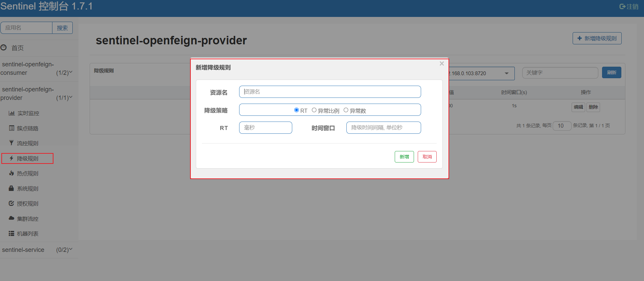Select the 异常比例 radio option

click(314, 110)
